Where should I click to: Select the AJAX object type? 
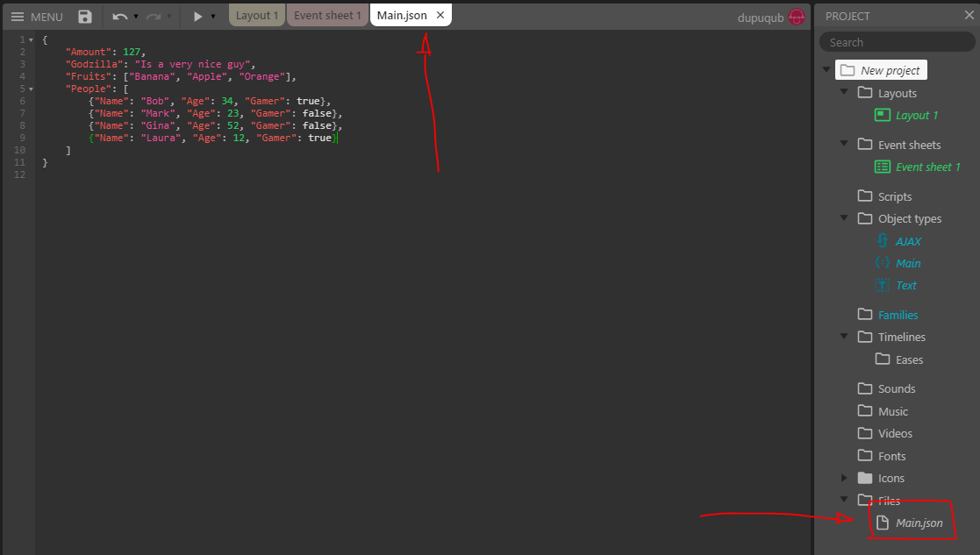pyautogui.click(x=908, y=242)
